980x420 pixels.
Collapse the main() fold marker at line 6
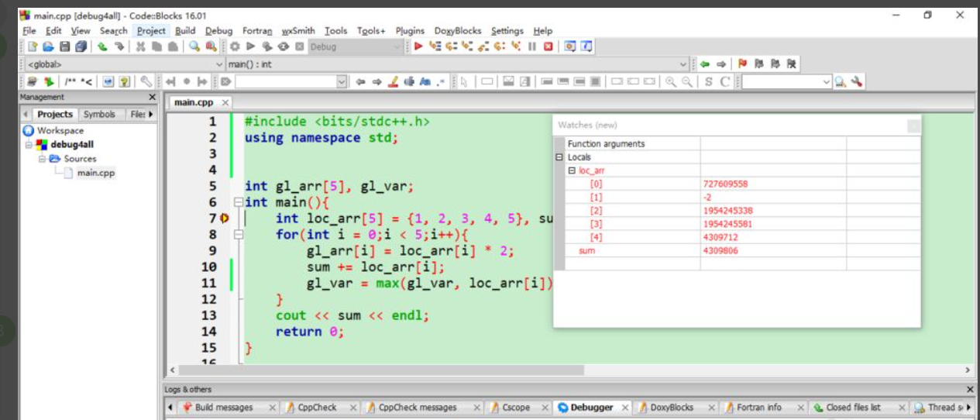(x=238, y=203)
